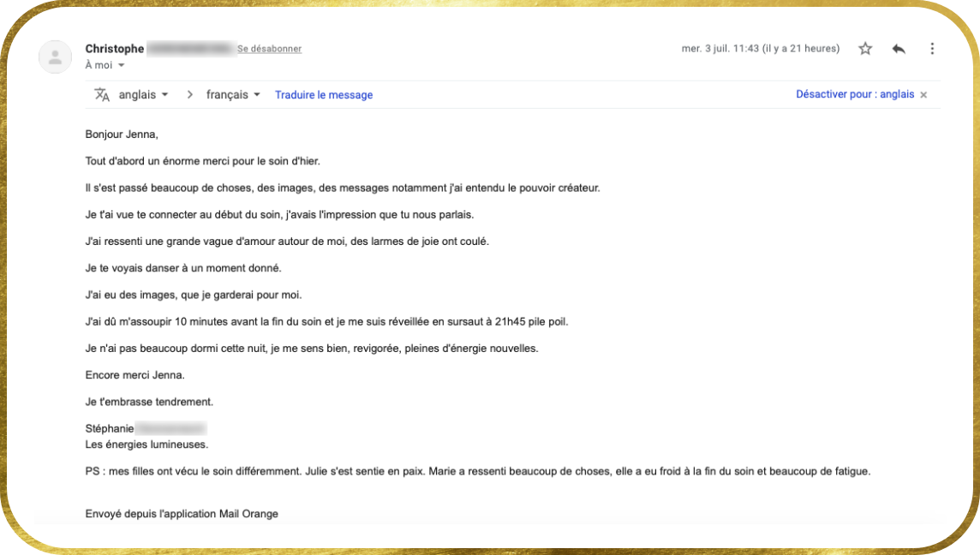Click the chevron between anglais and français
980x555 pixels.
pyautogui.click(x=189, y=95)
